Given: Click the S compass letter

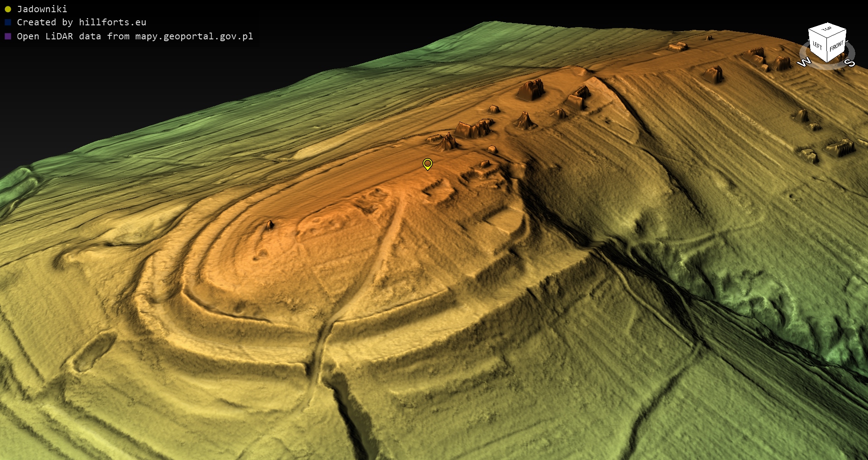Looking at the screenshot, I should tap(850, 62).
